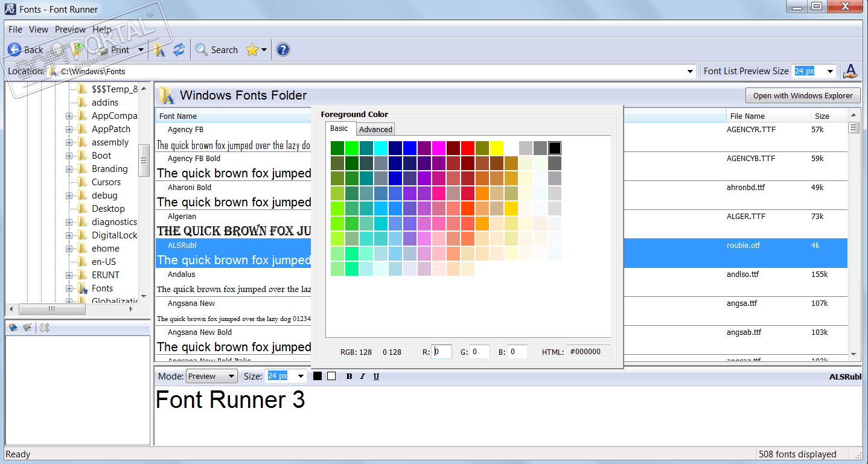
Task: Open the View menu
Action: 39,29
